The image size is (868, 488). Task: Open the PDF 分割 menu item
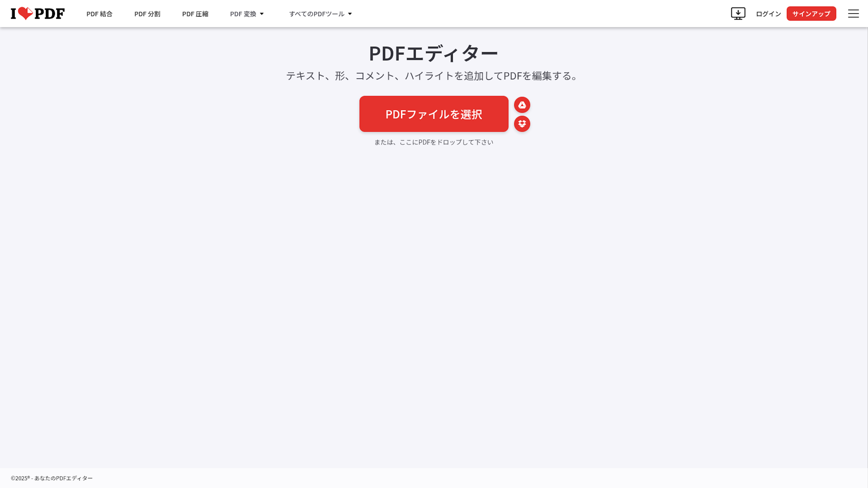[x=147, y=14]
